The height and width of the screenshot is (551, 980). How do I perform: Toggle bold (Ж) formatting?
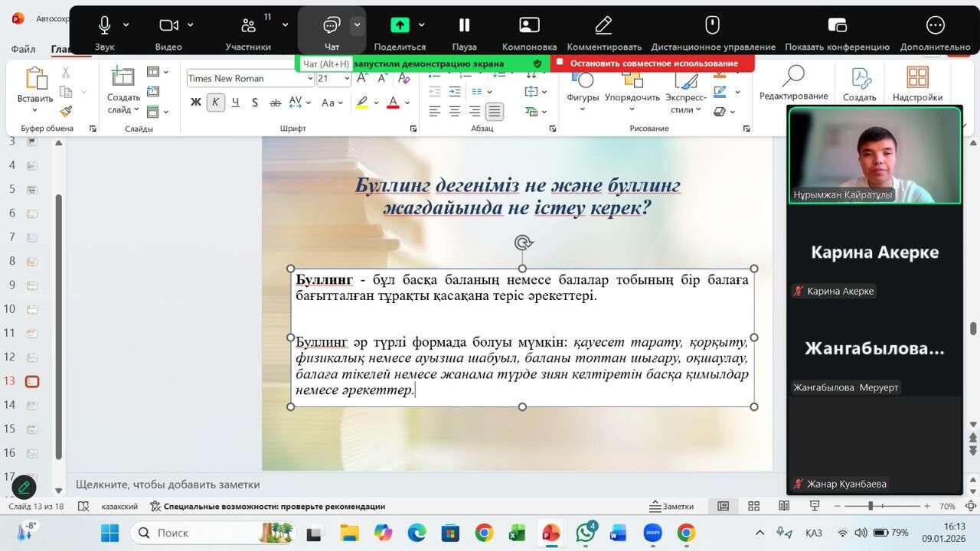pyautogui.click(x=195, y=102)
